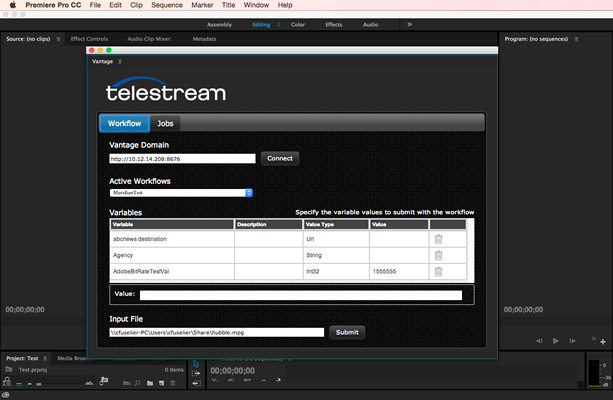Select the AdobeBitRateTestVal variable cell

tap(172, 271)
